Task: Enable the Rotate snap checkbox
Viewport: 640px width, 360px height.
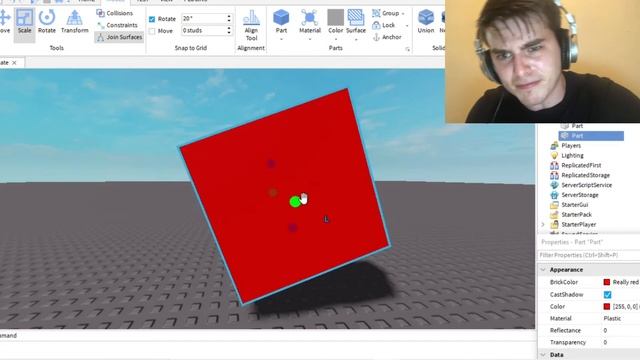Action: 152,19
